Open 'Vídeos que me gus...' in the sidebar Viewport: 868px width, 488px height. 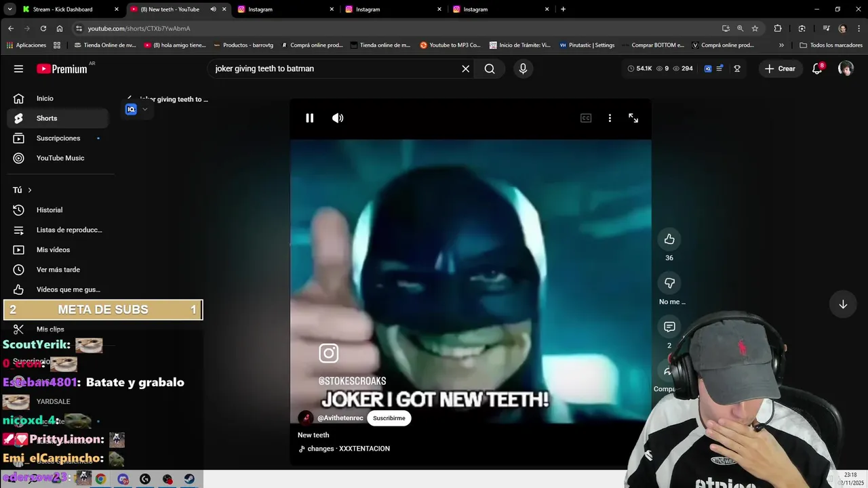pyautogui.click(x=58, y=289)
